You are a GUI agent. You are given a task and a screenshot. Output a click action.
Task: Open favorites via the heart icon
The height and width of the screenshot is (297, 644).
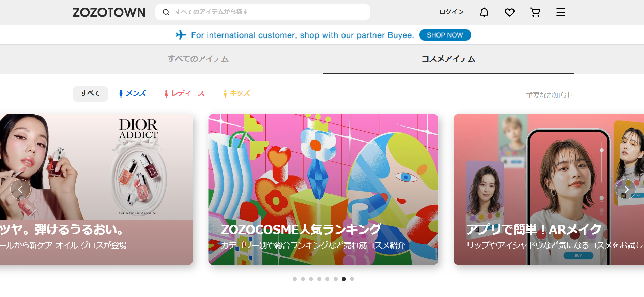[x=509, y=12]
